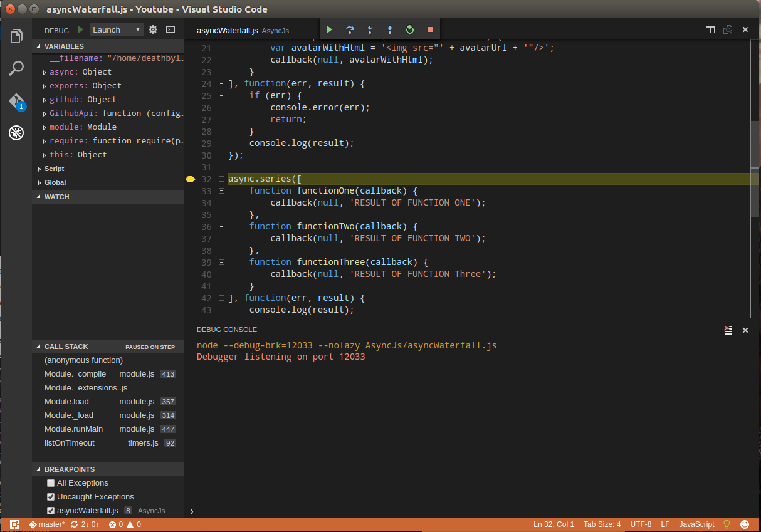Viewport: 761px width, 532px height.
Task: Expand the this variable
Action: [x=45, y=155]
